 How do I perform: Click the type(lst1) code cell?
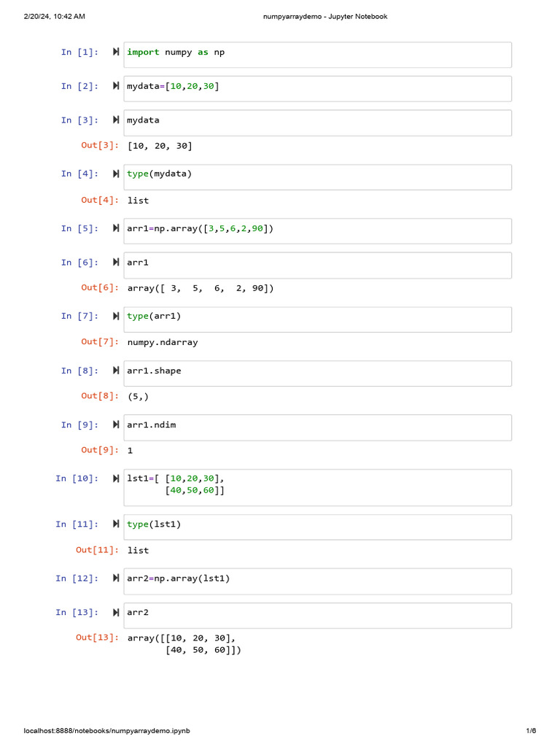(x=318, y=527)
